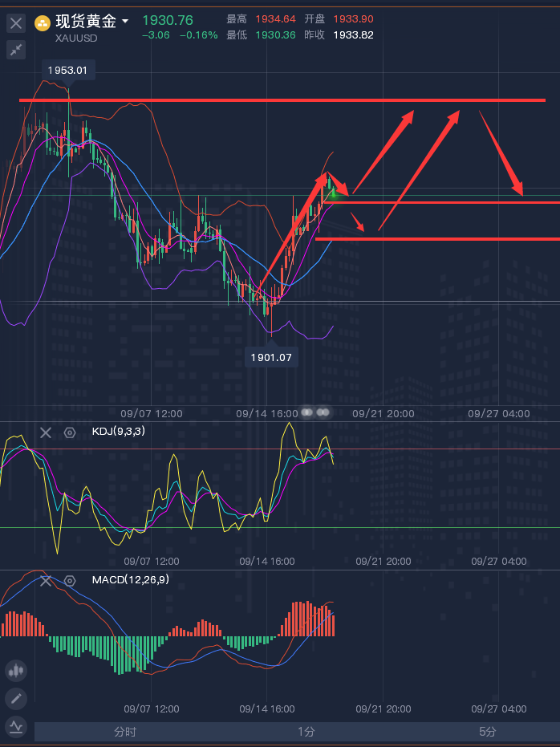This screenshot has width=560, height=747.
Task: Open the indicators line-chart icon
Action: 16,727
